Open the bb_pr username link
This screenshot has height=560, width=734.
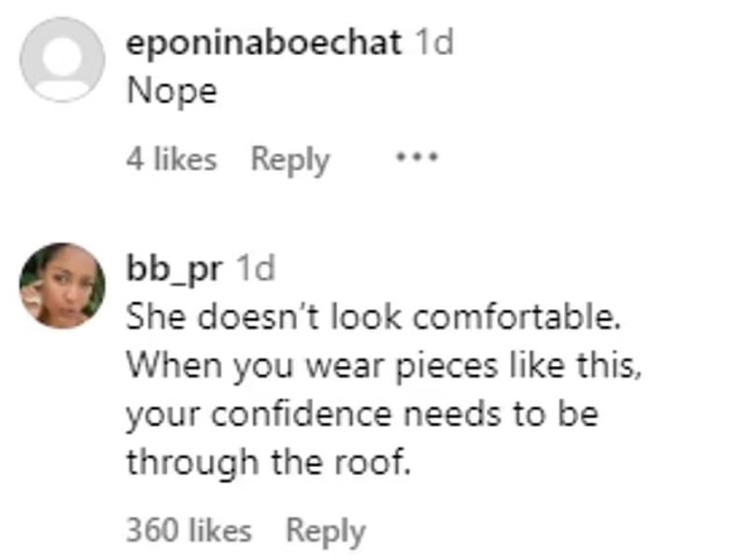[176, 269]
